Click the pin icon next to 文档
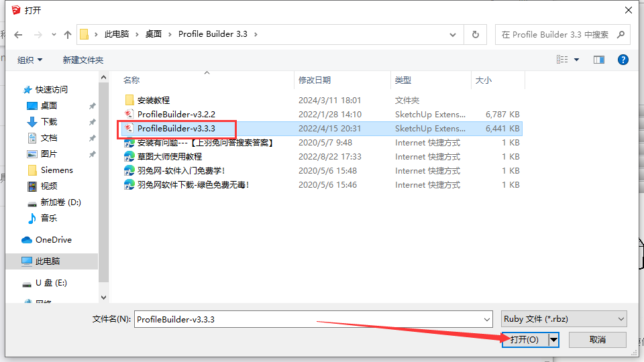 click(93, 138)
